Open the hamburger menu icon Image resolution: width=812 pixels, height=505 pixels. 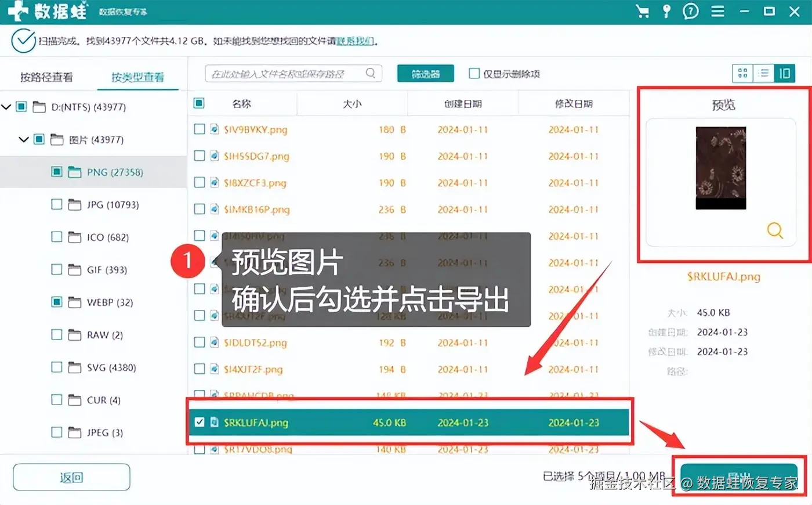(717, 11)
